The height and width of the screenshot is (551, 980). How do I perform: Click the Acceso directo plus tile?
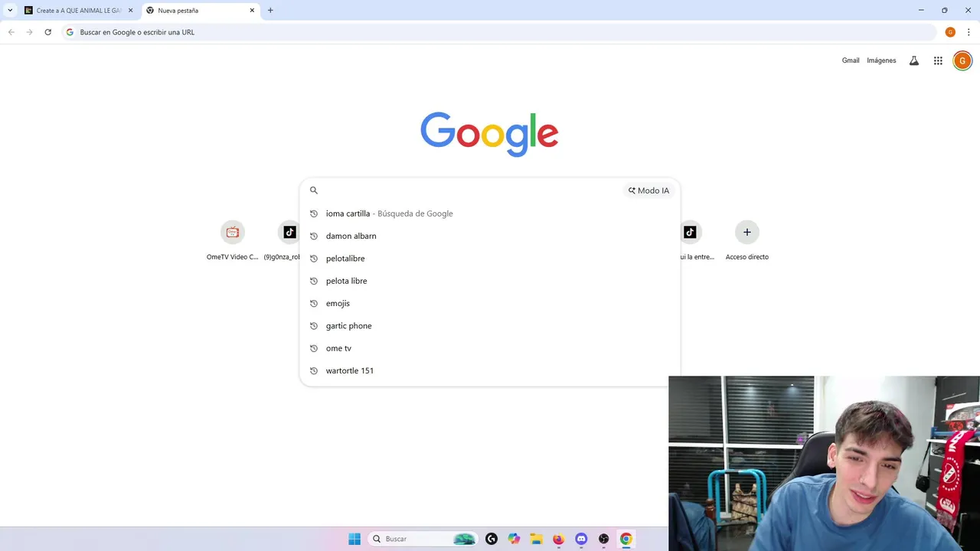[747, 240]
